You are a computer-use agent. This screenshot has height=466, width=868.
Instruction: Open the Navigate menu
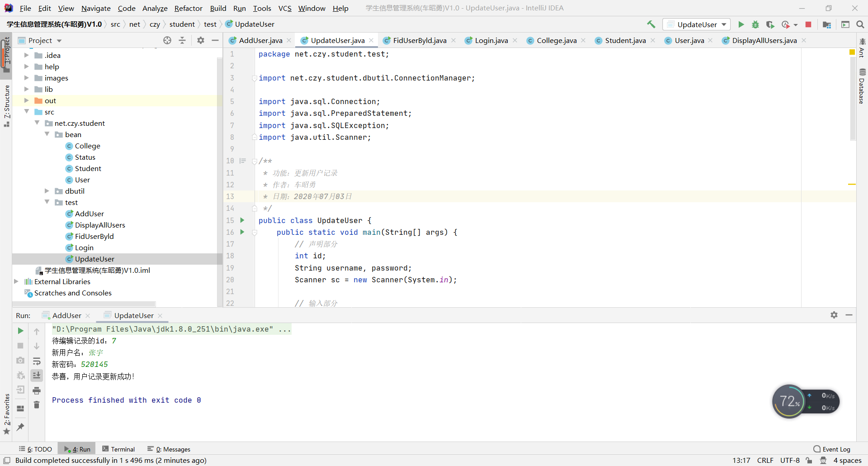tap(96, 8)
